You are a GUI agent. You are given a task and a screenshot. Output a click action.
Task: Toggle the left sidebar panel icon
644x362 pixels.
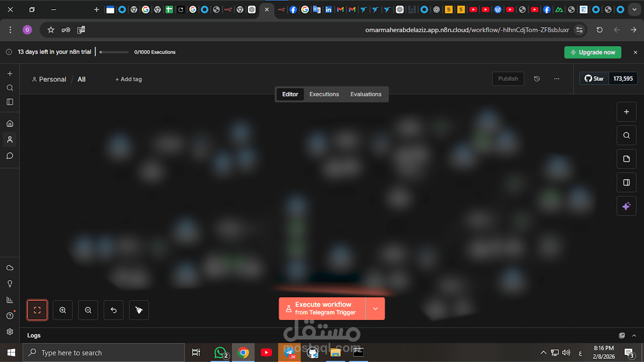tap(10, 102)
